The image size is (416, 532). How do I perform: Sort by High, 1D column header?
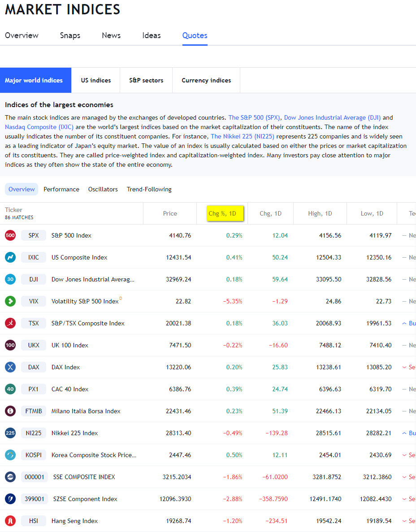coord(320,213)
